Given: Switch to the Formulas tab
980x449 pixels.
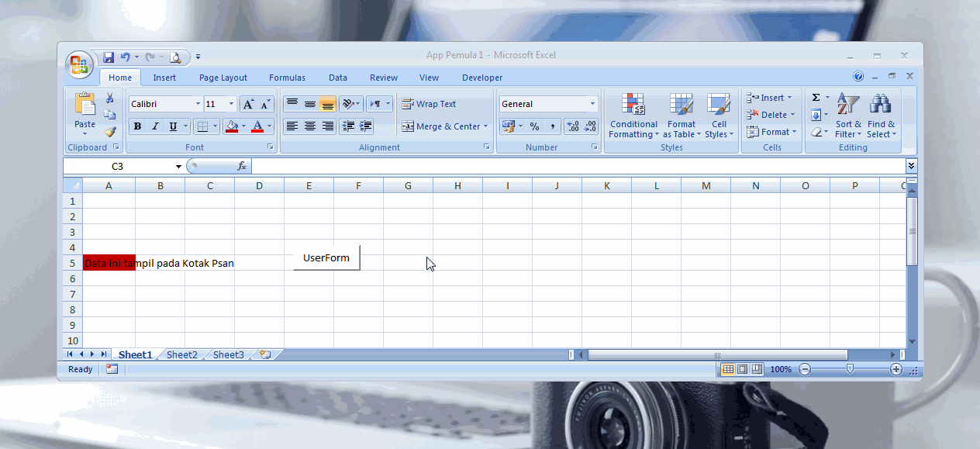Looking at the screenshot, I should (x=287, y=78).
